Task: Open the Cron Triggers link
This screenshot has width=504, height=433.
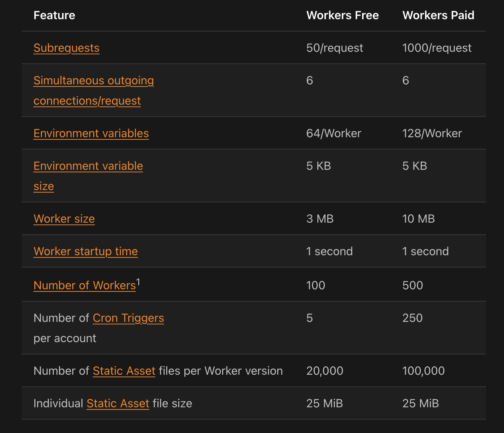Action: pos(128,318)
